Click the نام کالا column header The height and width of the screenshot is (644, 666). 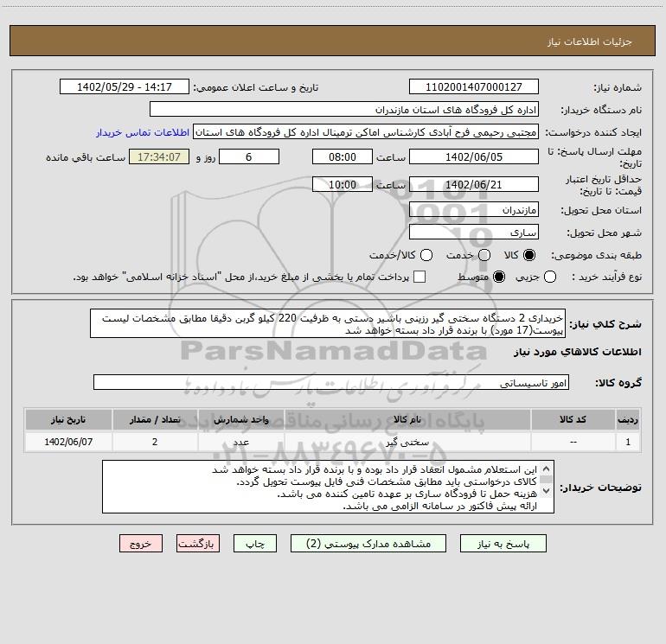click(407, 419)
